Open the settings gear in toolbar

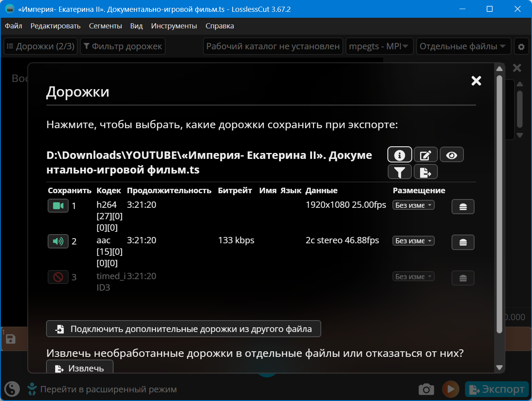pyautogui.click(x=521, y=47)
